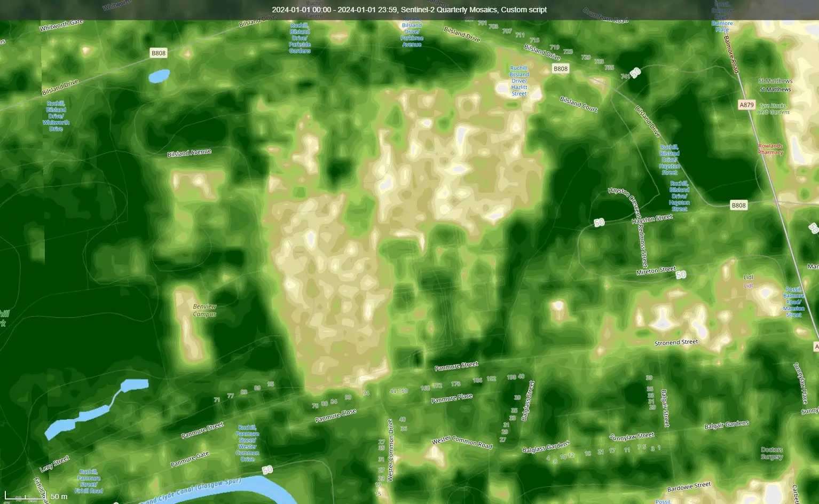Click the Lidl store label
This screenshot has height=504, width=819.
pos(747,278)
